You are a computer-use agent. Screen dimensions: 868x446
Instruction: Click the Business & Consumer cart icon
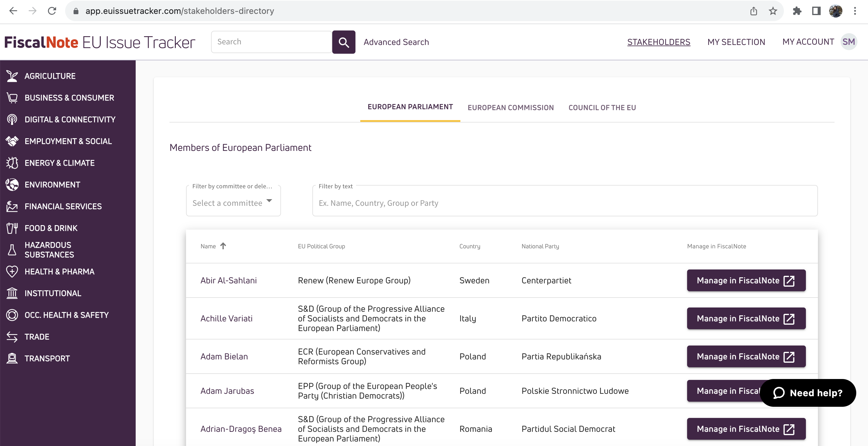coord(12,98)
